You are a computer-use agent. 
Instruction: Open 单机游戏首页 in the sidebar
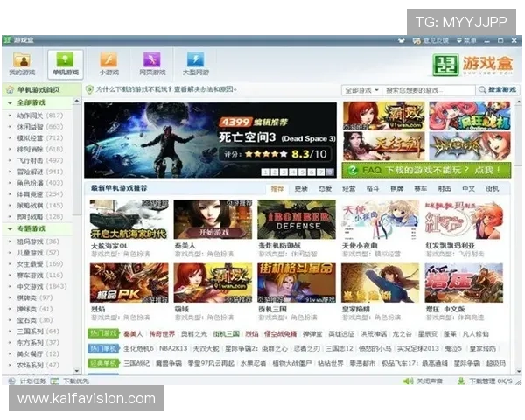click(41, 90)
